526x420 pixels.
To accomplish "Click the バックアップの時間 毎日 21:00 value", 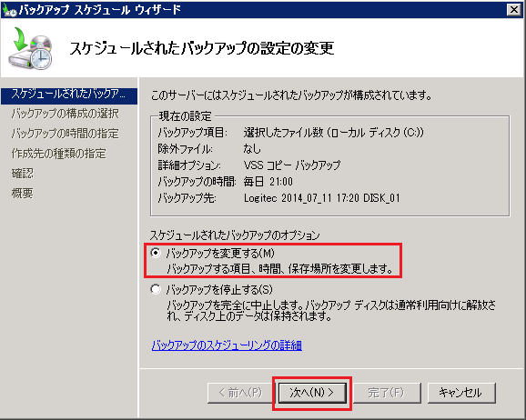I will point(268,182).
